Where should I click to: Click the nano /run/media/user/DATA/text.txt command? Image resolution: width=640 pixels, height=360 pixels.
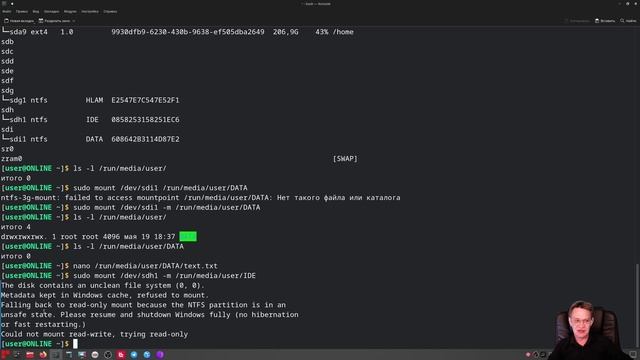coord(145,266)
